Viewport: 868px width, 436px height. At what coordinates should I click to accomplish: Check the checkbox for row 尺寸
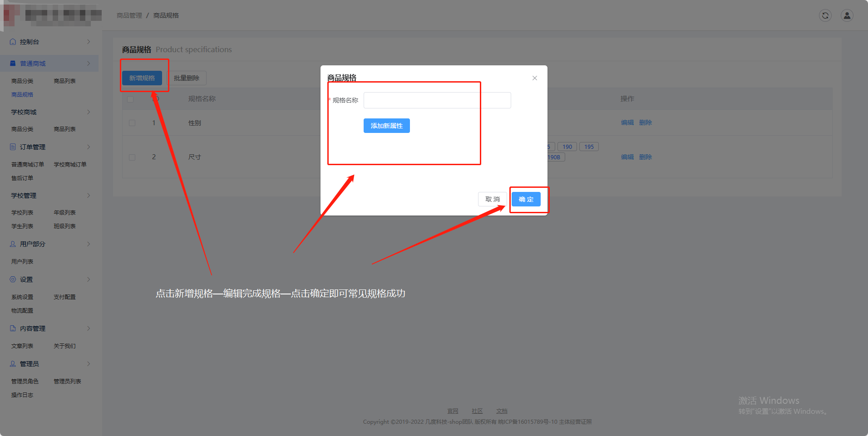132,157
